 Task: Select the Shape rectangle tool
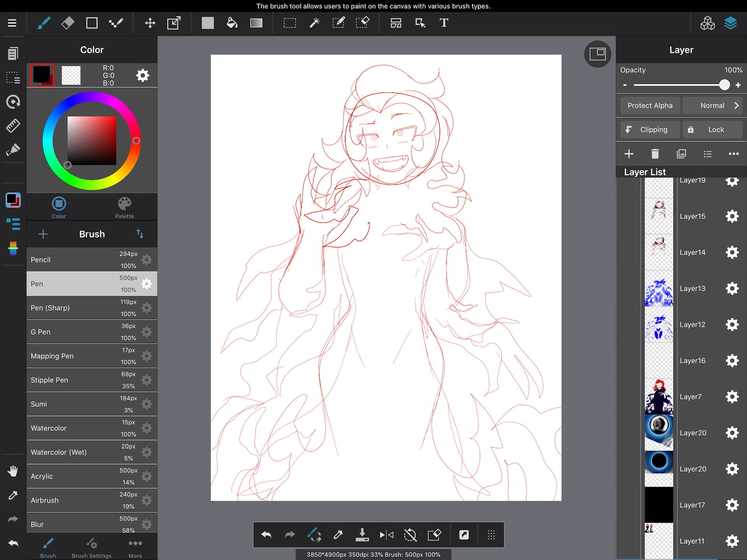pos(92,23)
